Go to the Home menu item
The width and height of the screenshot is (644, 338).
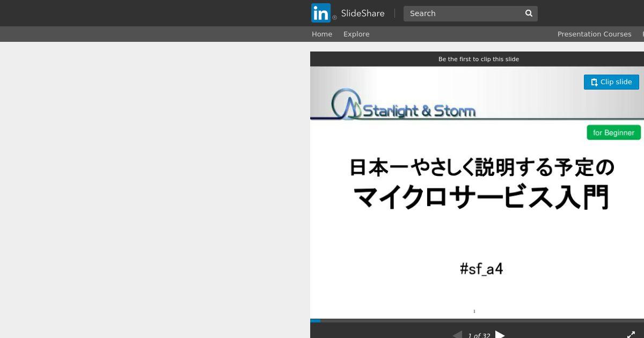point(322,34)
